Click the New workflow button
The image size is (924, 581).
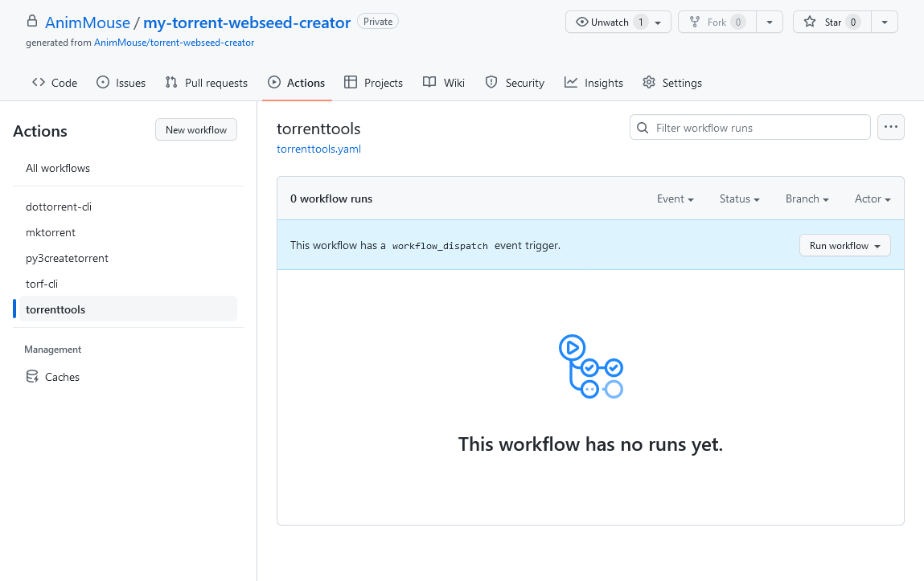[196, 129]
